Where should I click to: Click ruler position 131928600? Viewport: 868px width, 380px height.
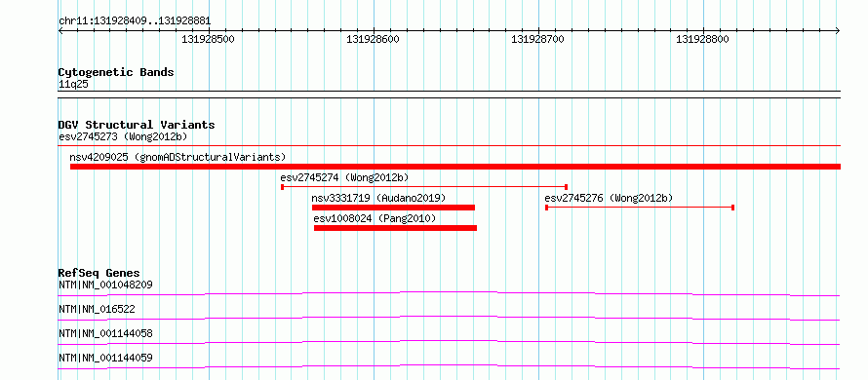point(374,39)
